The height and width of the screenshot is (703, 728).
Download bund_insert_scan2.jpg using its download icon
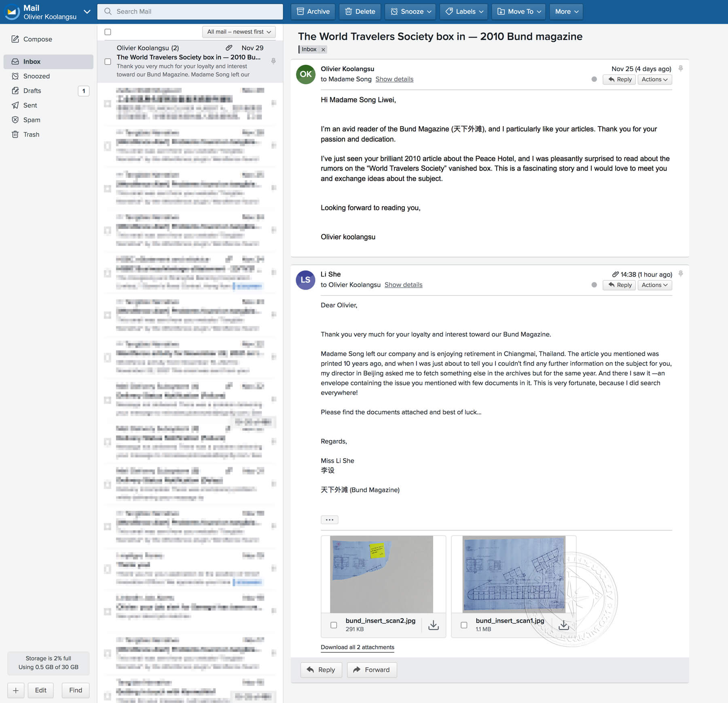(x=433, y=625)
